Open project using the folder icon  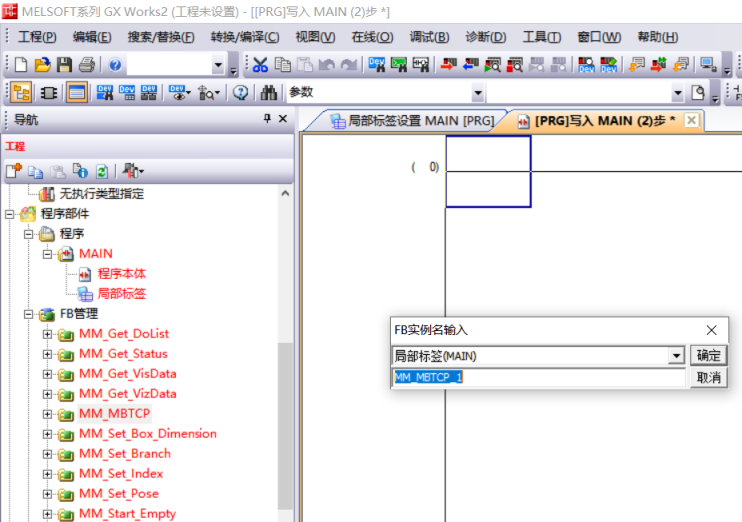tap(43, 64)
